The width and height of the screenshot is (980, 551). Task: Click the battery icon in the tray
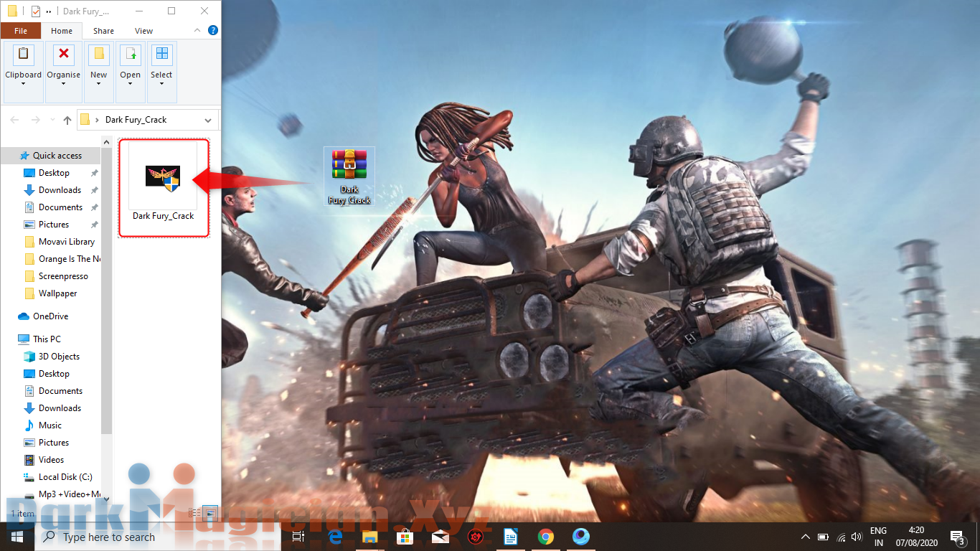(x=824, y=537)
